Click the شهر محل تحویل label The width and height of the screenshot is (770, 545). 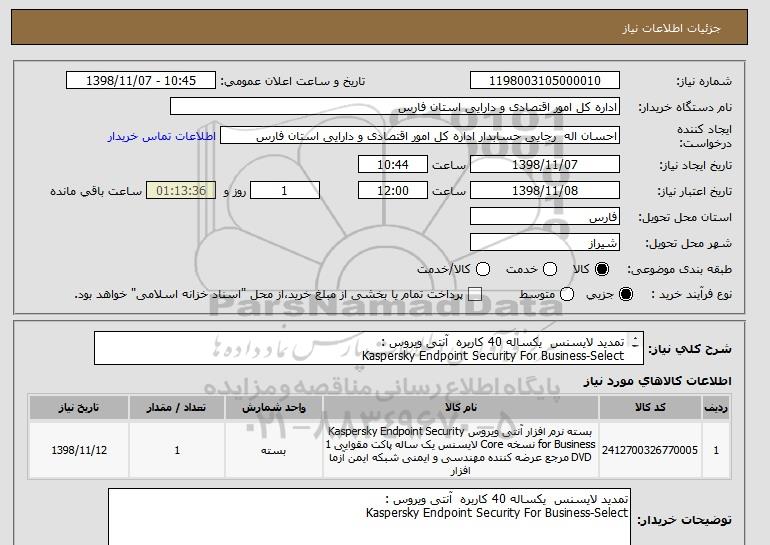point(688,243)
